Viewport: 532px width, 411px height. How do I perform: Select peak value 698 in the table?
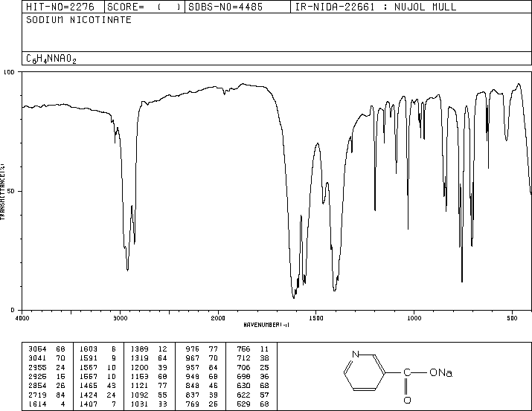pyautogui.click(x=243, y=376)
